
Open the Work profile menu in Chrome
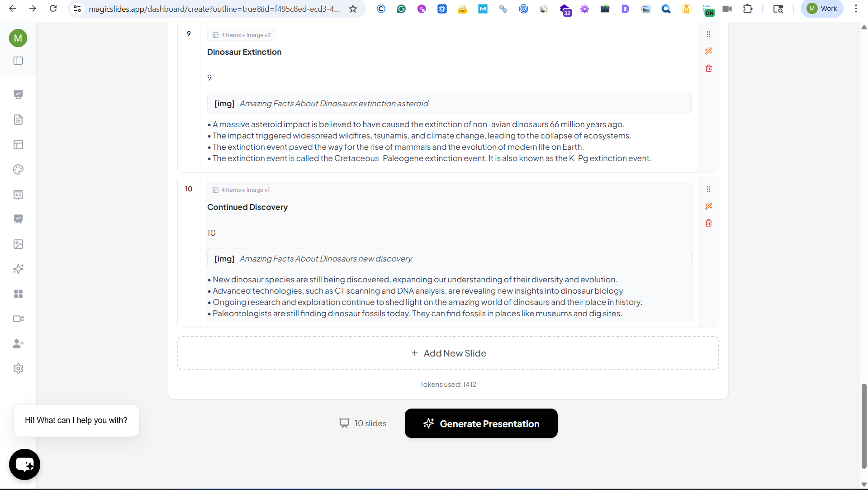point(822,9)
